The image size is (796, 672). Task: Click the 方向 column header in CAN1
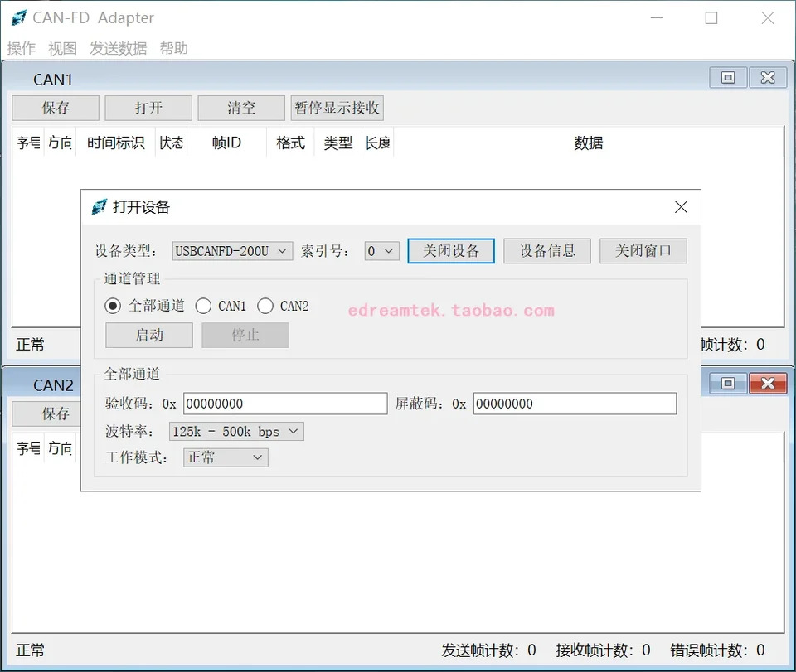pos(60,143)
